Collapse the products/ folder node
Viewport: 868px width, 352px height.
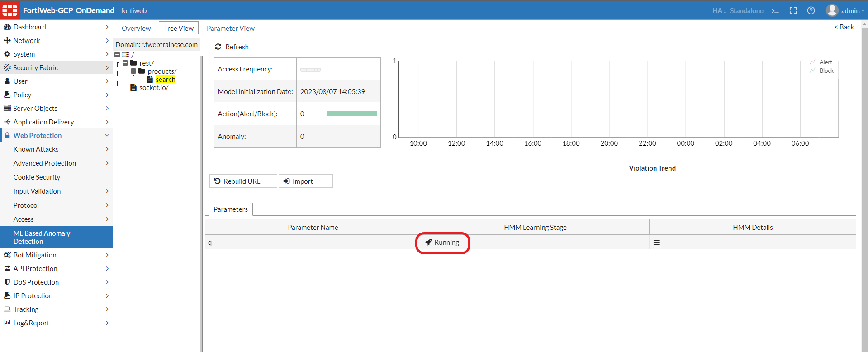(x=133, y=71)
